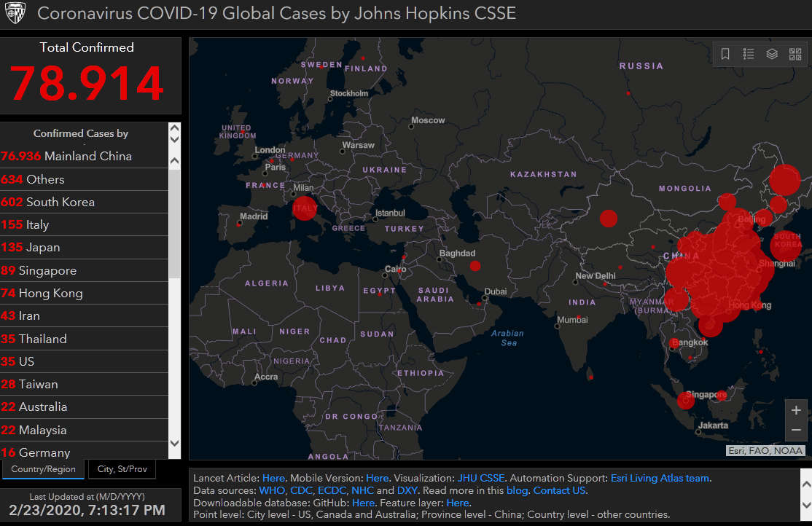The image size is (812, 526).
Task: Click the red case circle over Italy
Action: (x=305, y=208)
